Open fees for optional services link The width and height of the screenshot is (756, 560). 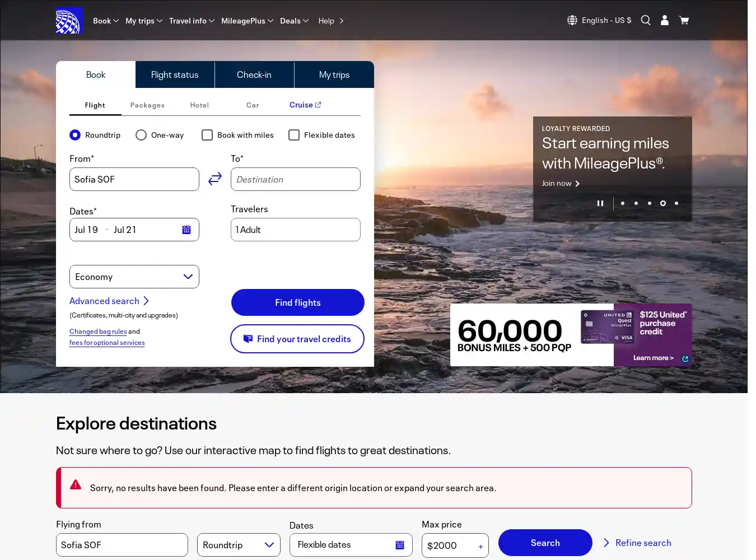pos(107,343)
